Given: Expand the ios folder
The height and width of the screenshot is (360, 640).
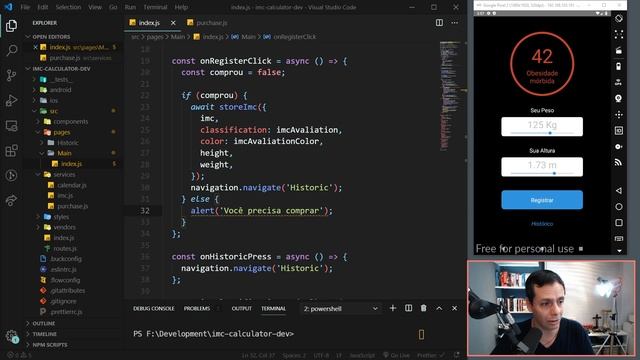Looking at the screenshot, I should (x=54, y=100).
